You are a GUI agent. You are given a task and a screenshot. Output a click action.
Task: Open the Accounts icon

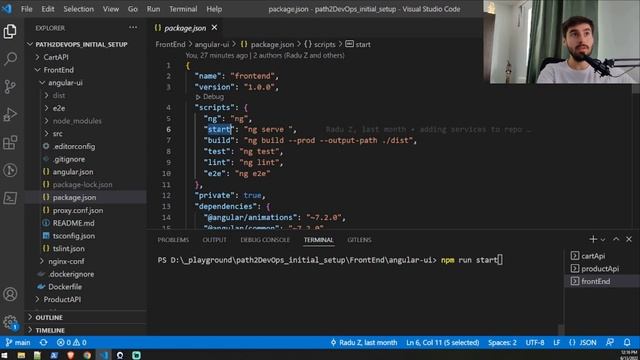coord(10,294)
